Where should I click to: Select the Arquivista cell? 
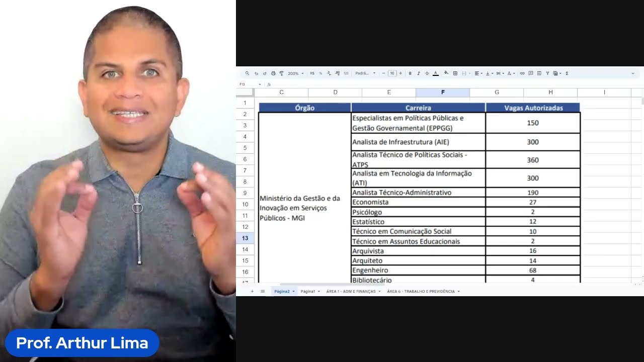tap(418, 251)
